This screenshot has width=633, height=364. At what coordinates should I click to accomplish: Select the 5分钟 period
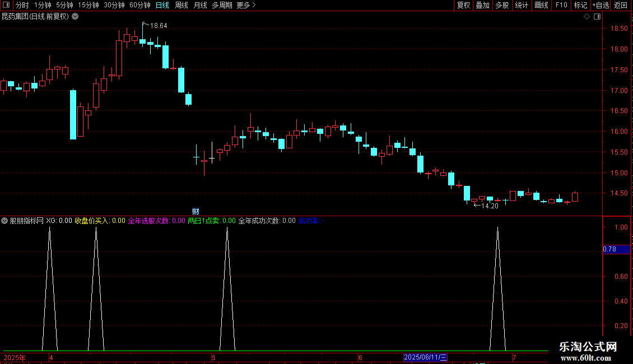64,5
